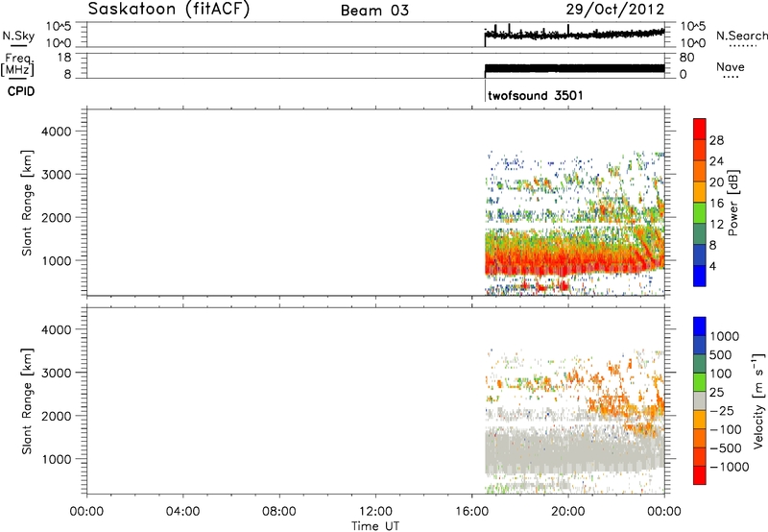Click the gray segment of the Velocity color bar
Screen dimensions: 768x532
pyautogui.click(x=700, y=400)
